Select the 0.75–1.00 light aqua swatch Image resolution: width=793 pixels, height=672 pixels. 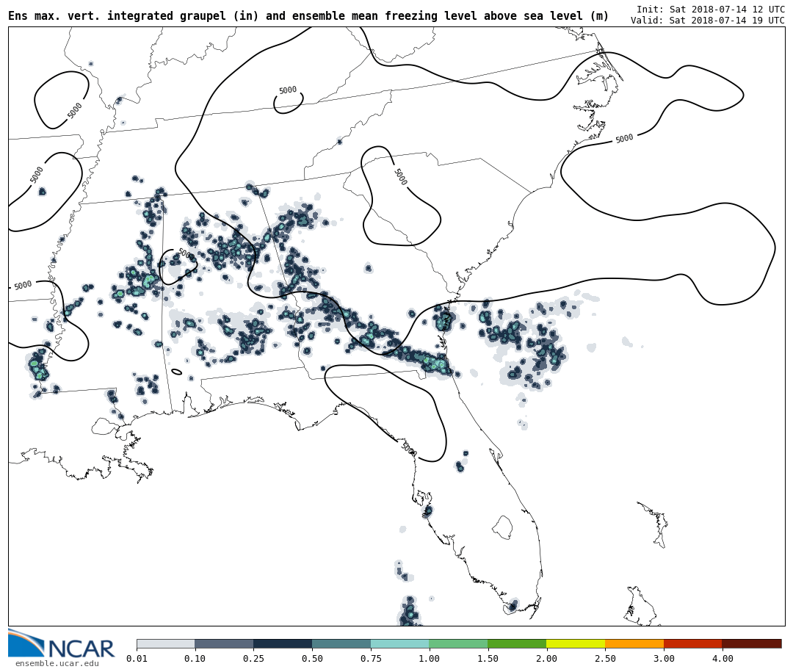[x=400, y=643]
